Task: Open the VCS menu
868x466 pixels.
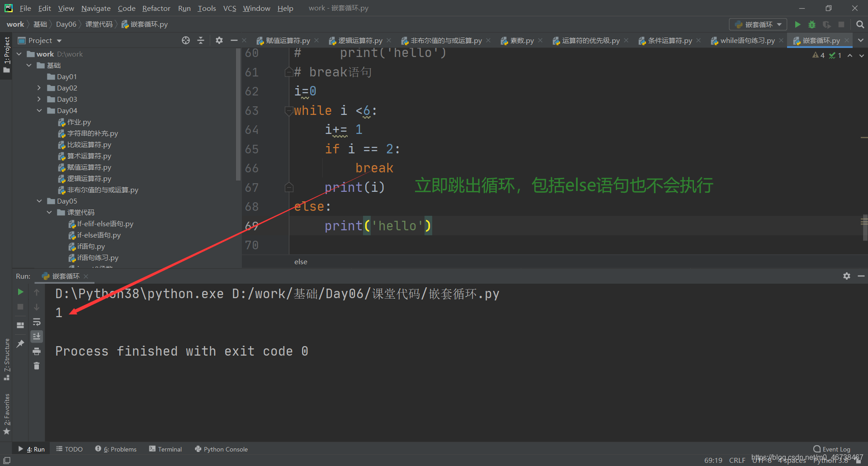Action: point(230,8)
